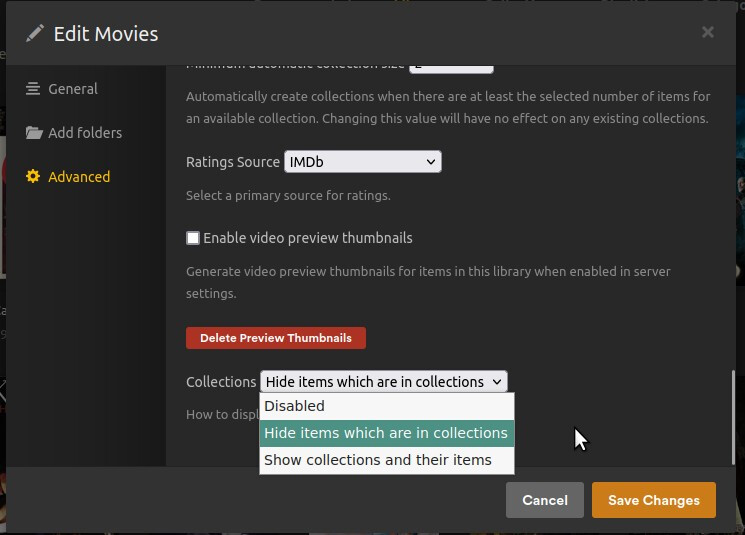Viewport: 745px width, 535px height.
Task: Click the Cancel button
Action: [x=544, y=500]
